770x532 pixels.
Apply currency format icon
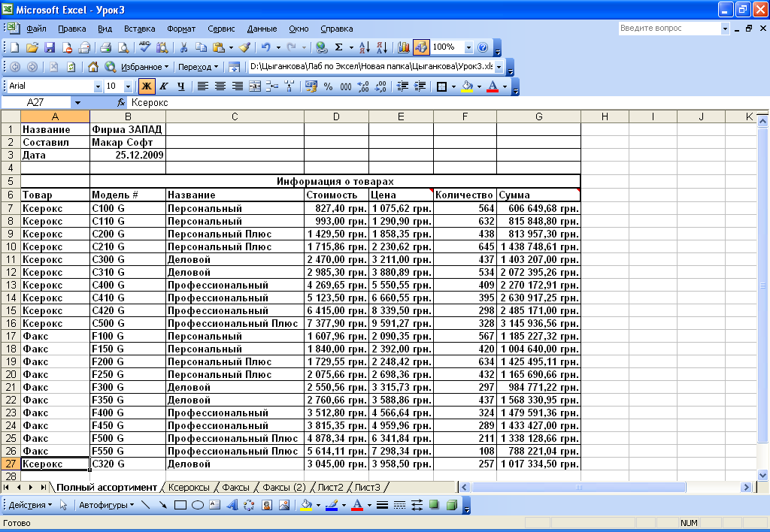pyautogui.click(x=311, y=87)
